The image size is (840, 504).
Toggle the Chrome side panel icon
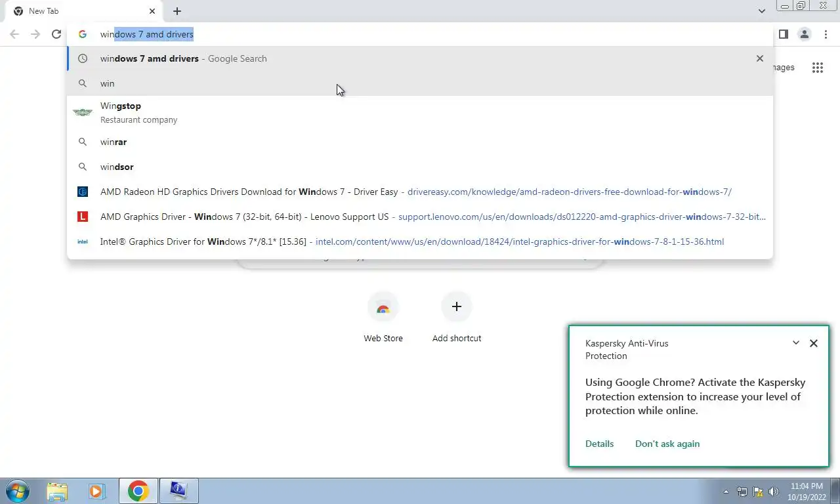tap(784, 34)
